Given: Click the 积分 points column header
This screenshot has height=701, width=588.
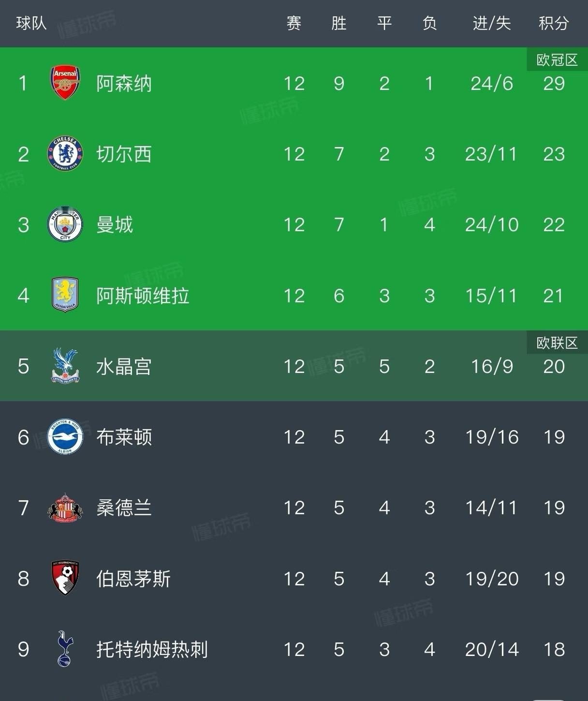Looking at the screenshot, I should coord(554,23).
